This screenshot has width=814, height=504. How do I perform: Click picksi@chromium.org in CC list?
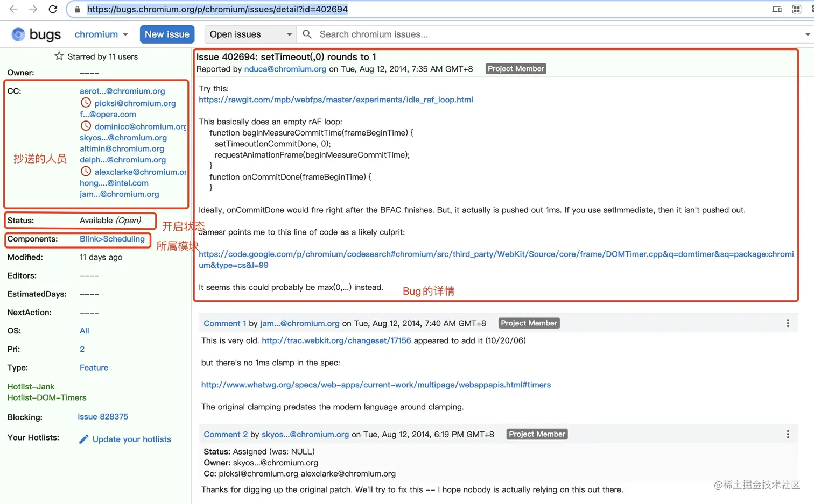(x=135, y=103)
